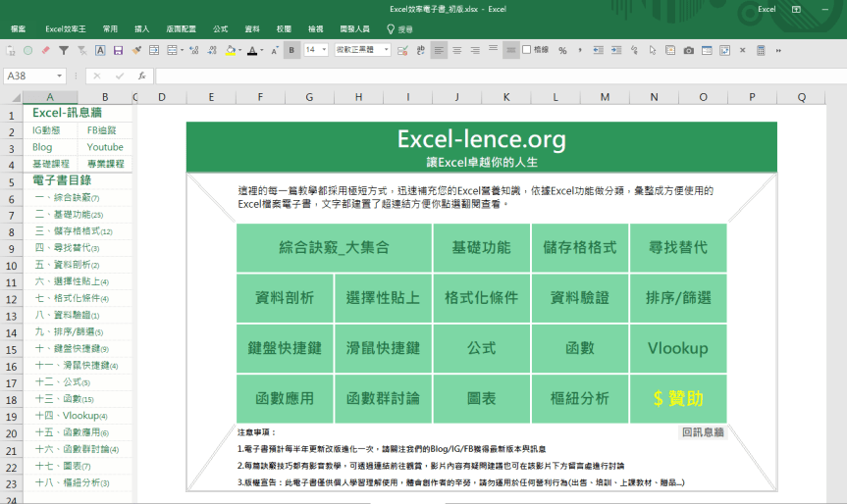The image size is (847, 504).
Task: Select column header H
Action: [358, 97]
